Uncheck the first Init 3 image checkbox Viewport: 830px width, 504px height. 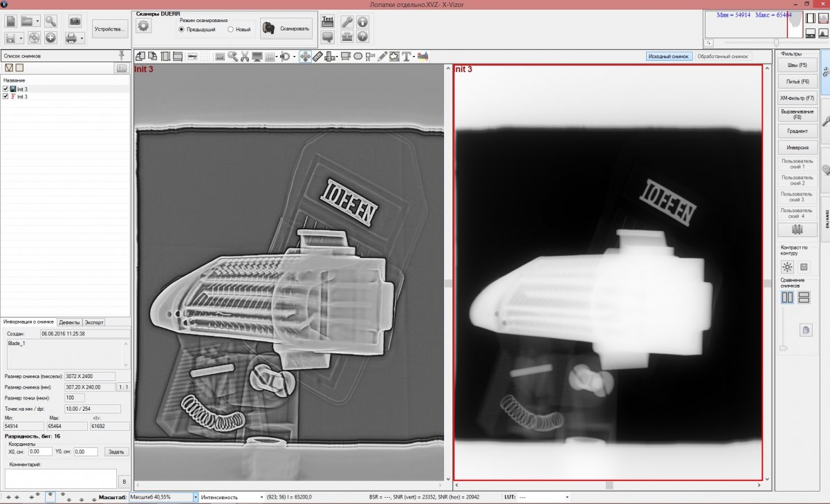[6, 89]
